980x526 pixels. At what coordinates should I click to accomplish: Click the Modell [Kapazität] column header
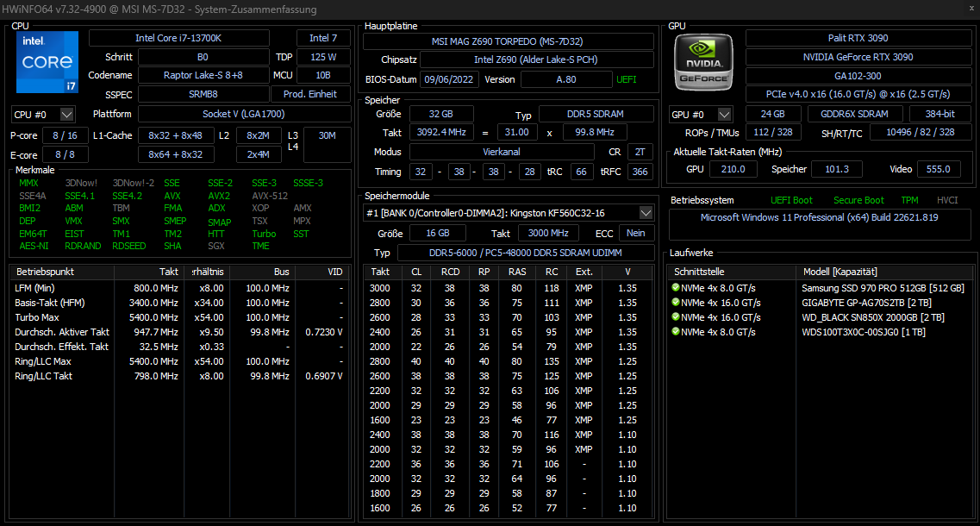pos(883,272)
